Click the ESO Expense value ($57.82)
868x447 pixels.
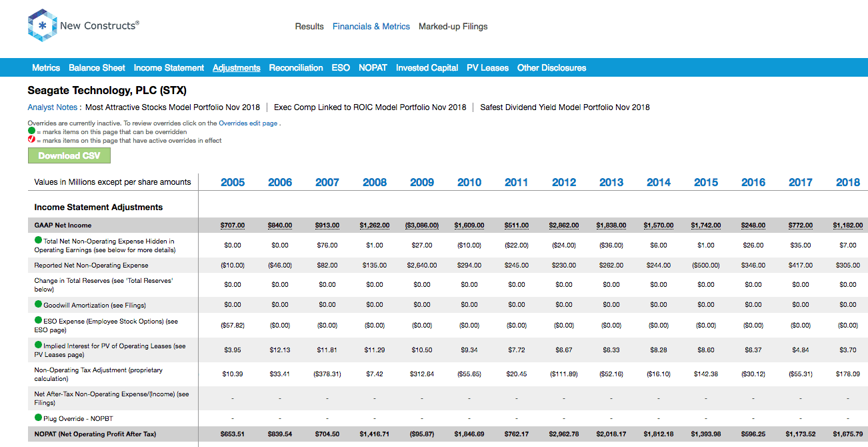tap(233, 325)
